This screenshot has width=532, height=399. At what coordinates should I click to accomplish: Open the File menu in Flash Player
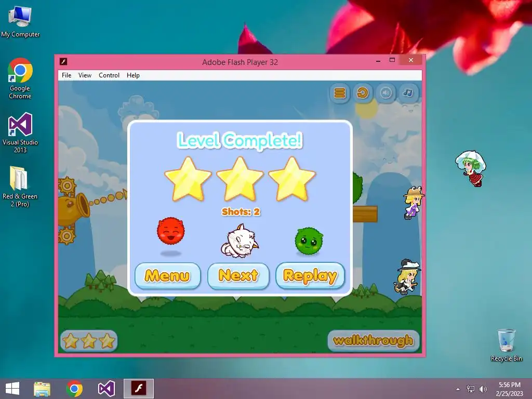[66, 75]
